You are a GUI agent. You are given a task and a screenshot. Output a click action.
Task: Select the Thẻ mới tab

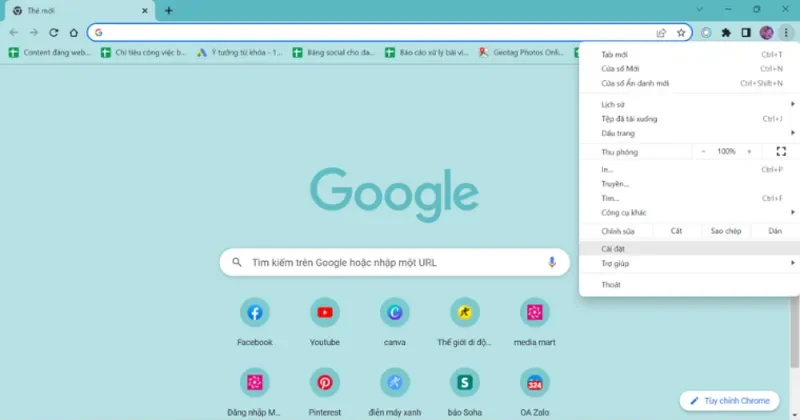[x=79, y=11]
